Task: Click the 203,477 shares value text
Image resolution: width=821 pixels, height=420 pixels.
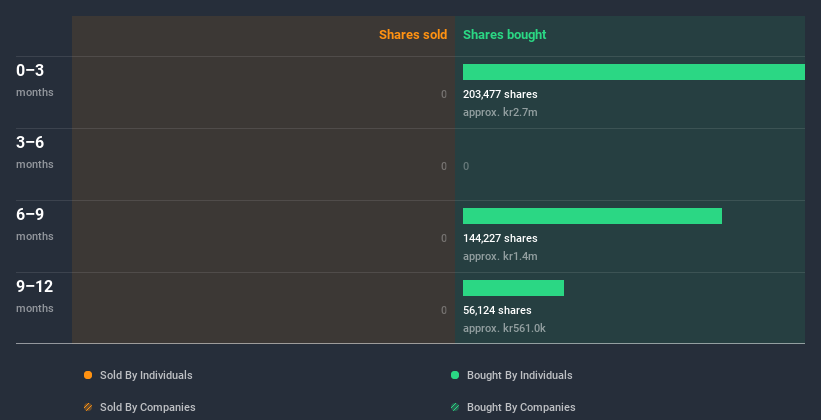Action: point(500,94)
